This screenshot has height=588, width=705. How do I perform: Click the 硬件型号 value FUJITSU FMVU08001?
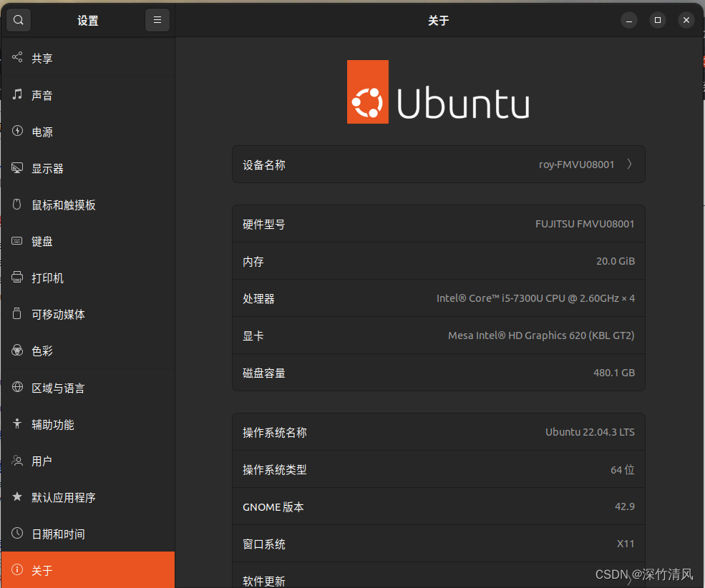[585, 224]
